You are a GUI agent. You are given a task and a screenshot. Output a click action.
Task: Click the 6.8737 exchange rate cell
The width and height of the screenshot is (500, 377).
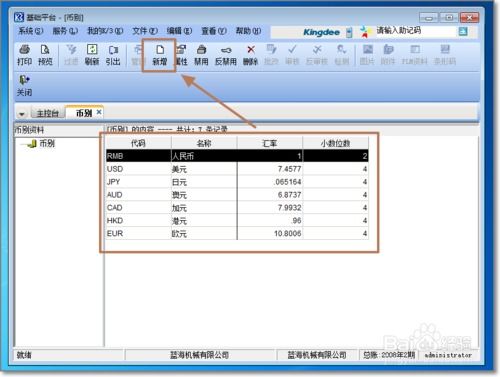point(270,195)
